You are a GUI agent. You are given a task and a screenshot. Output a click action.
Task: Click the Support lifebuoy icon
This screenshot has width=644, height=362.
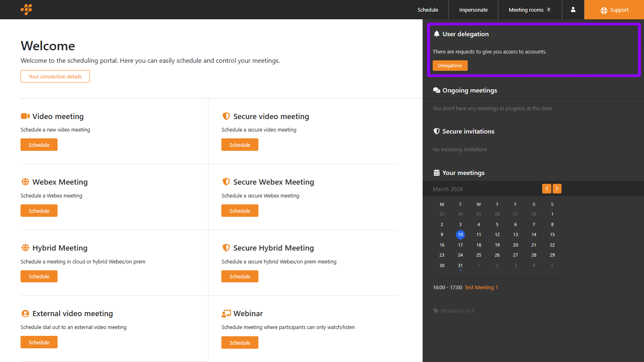coord(604,10)
